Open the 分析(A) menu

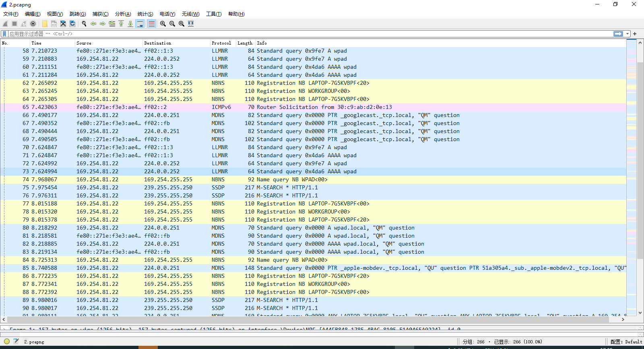(x=123, y=14)
